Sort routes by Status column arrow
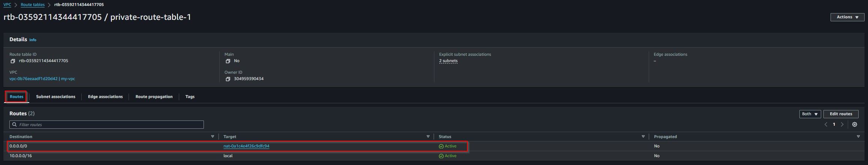 (x=643, y=137)
